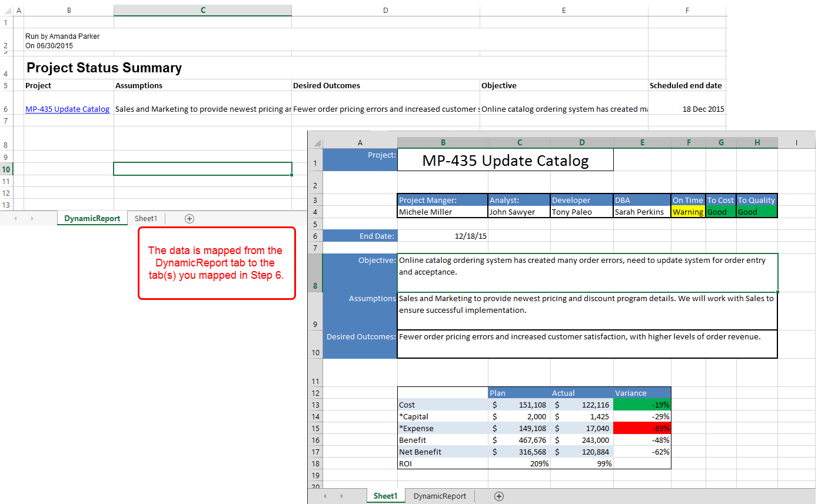Select the red -89% variance cell
Image resolution: width=818 pixels, height=504 pixels.
click(642, 428)
